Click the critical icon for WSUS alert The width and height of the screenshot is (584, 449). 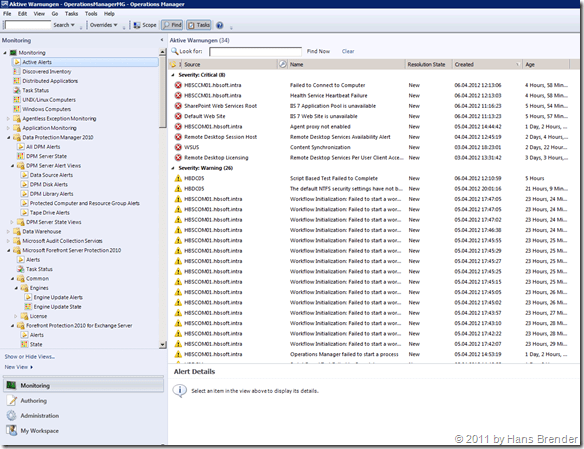point(178,147)
